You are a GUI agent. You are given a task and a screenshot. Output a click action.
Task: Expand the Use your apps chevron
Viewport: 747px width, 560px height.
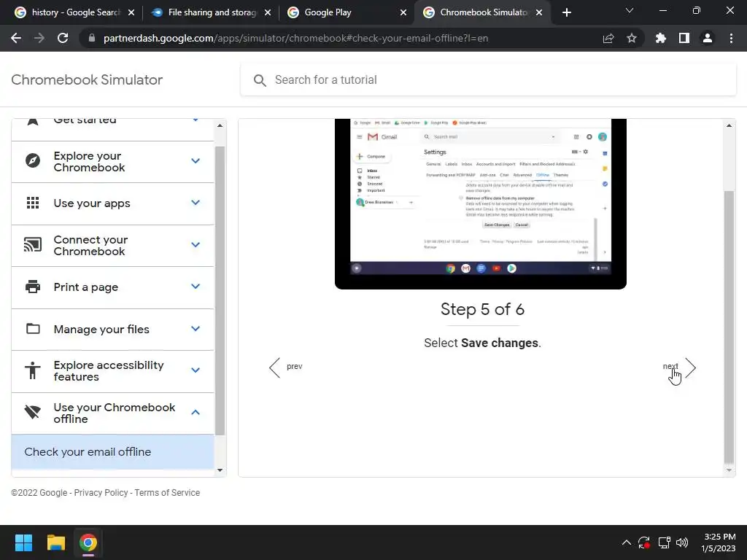coord(196,203)
